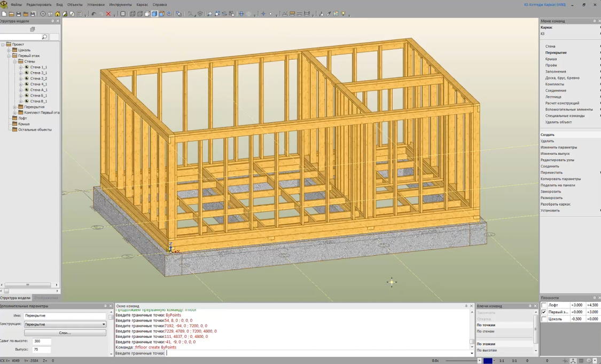
Task: Expand the Перекрытия tree node
Action: click(x=15, y=107)
